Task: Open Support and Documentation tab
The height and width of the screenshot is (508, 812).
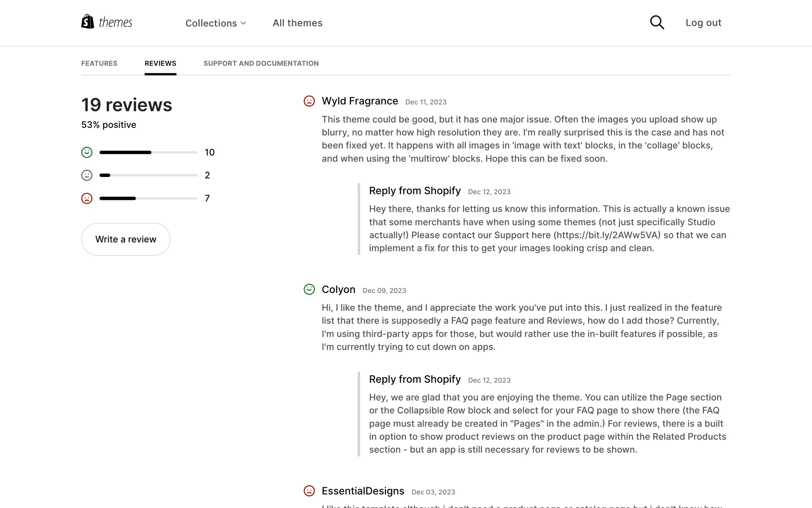Action: tap(261, 63)
